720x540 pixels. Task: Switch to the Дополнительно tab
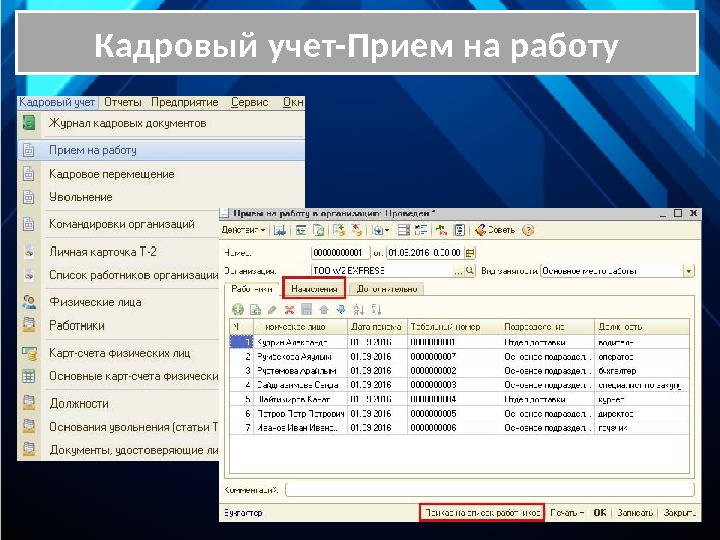point(387,289)
